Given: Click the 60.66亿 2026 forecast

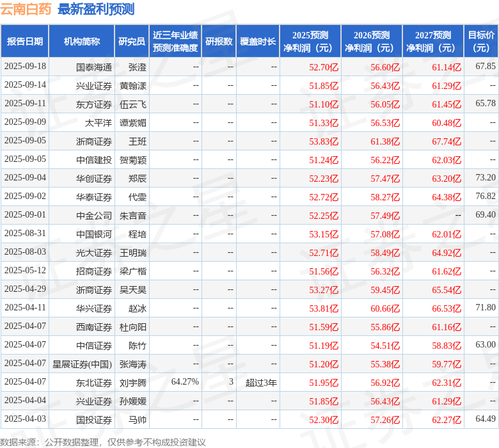Looking at the screenshot, I should (385, 308).
